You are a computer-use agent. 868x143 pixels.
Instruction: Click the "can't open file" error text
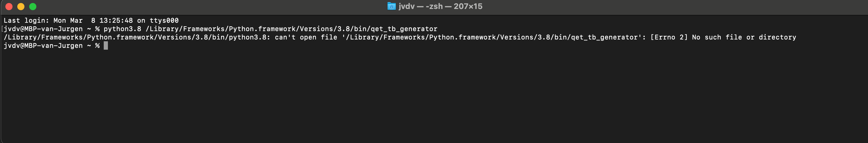click(x=306, y=37)
